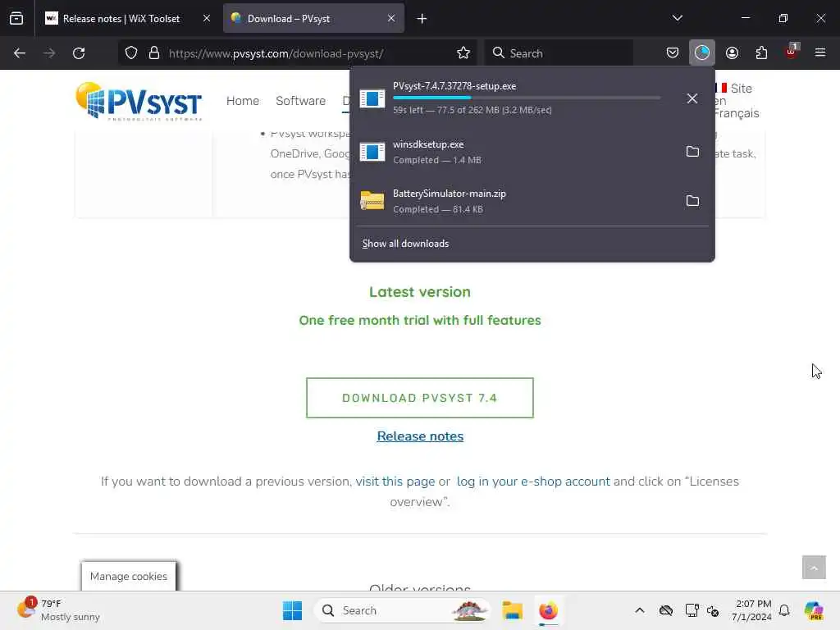Open the weather widget in taskbar
Viewport: 840px width, 630px height.
point(58,610)
